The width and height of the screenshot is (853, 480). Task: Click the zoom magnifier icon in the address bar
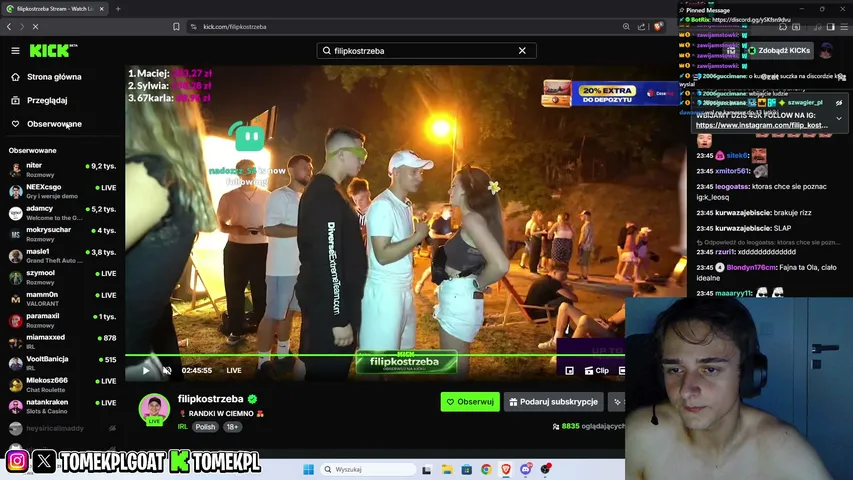click(x=626, y=26)
